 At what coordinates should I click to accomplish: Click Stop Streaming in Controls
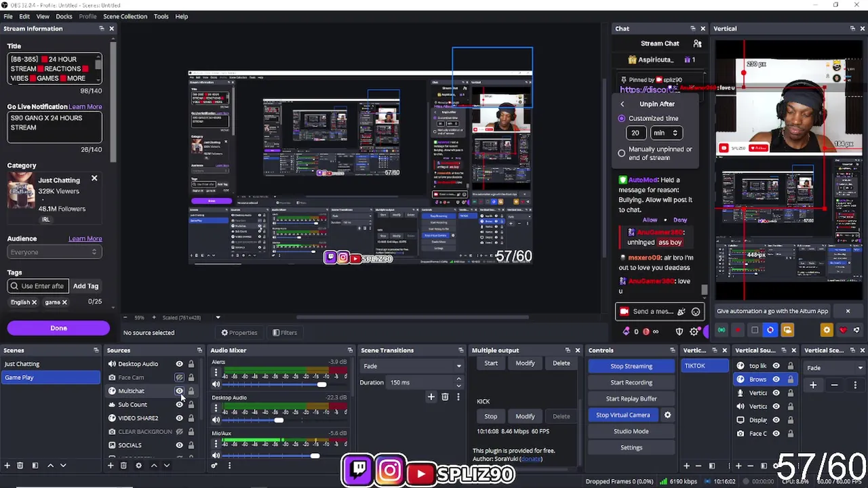(x=631, y=366)
